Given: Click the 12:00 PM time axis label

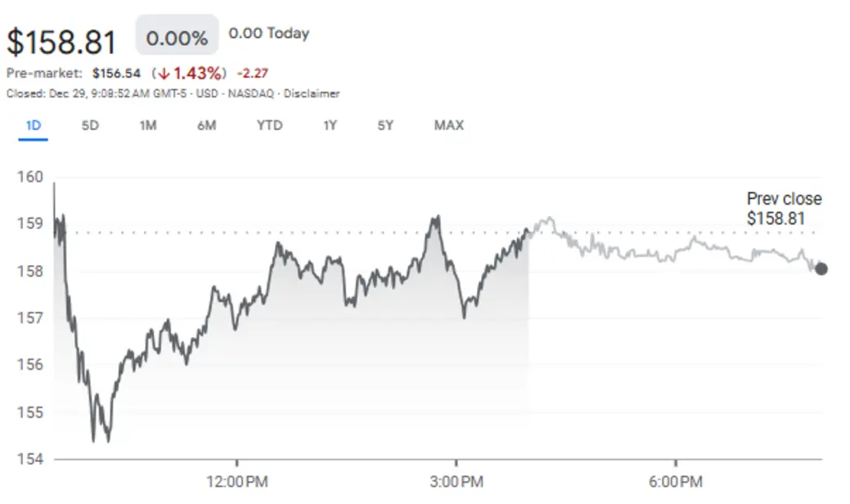Looking at the screenshot, I should pyautogui.click(x=236, y=477).
